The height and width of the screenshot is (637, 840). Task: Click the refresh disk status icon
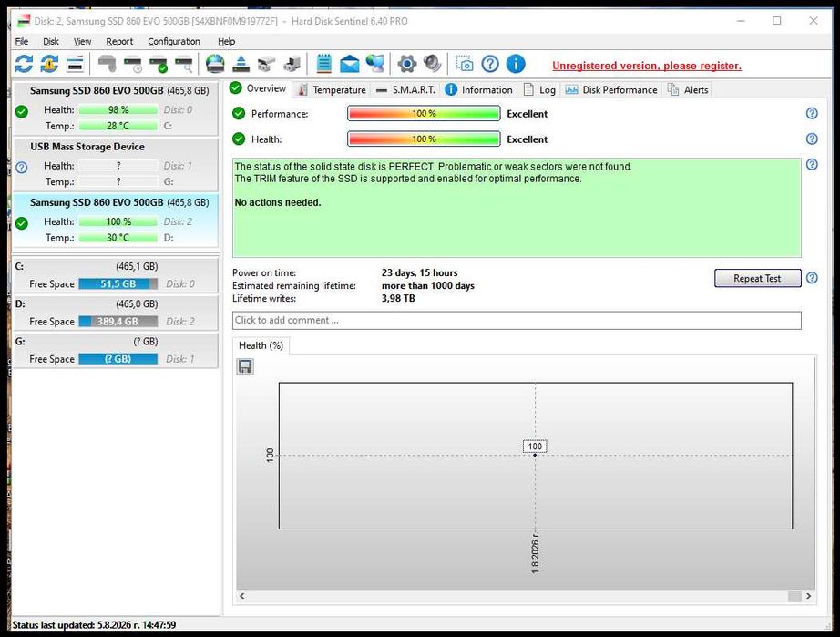24,65
